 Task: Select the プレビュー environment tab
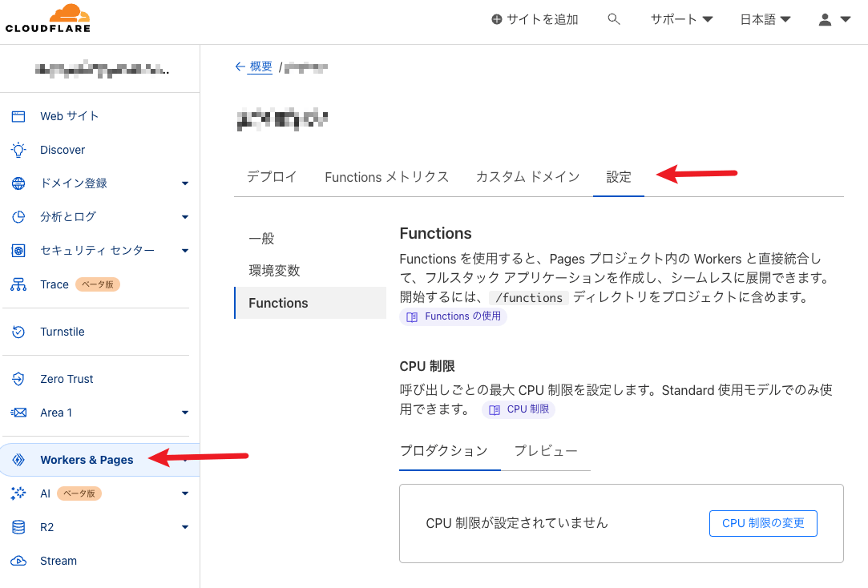[546, 451]
